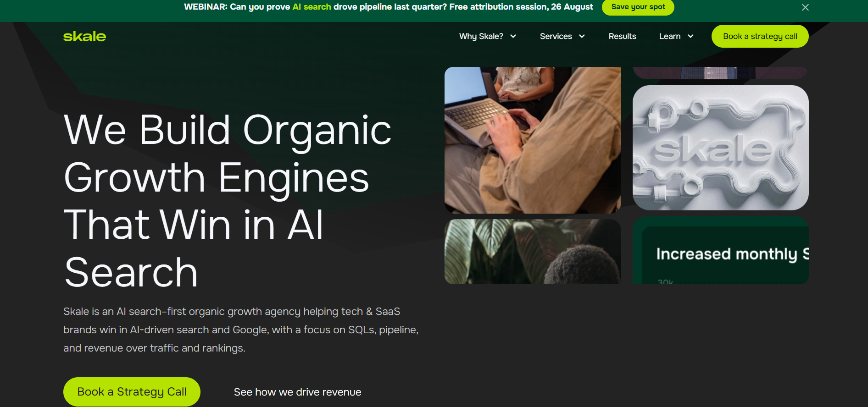Image resolution: width=868 pixels, height=407 pixels.
Task: Click the large Book a Strategy Call button
Action: (132, 392)
